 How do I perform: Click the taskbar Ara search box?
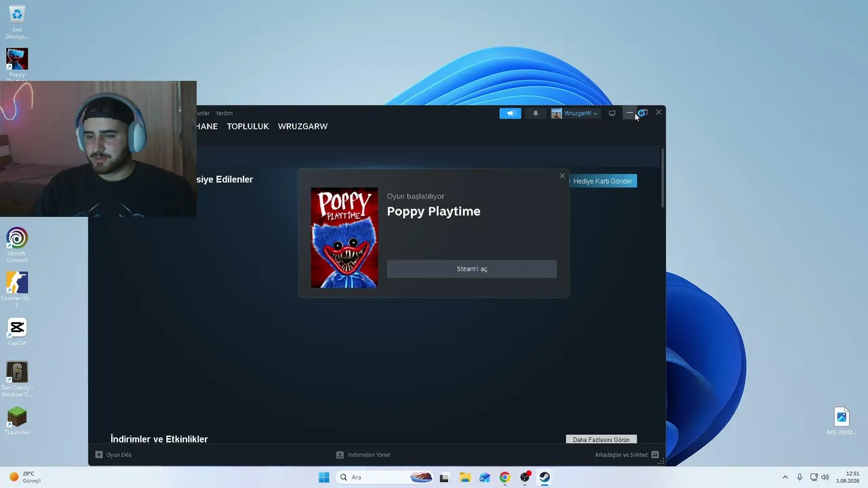coord(385,477)
